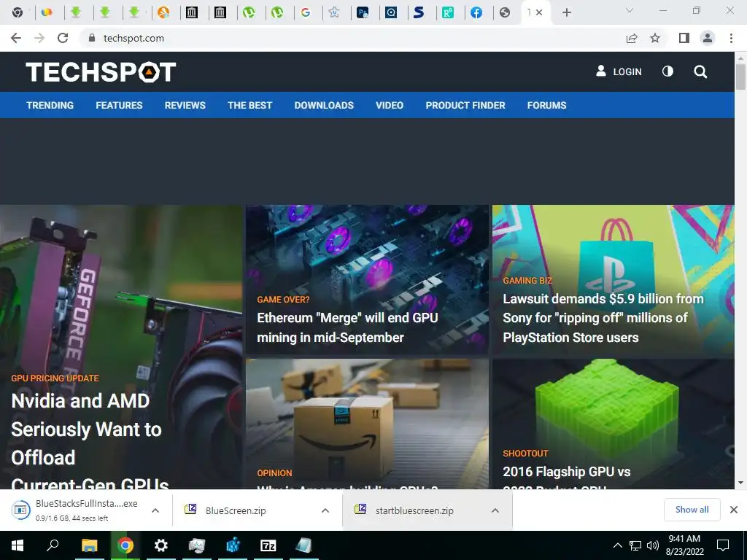Viewport: 747px width, 560px height.
Task: Open THE BEST section
Action: click(x=249, y=105)
